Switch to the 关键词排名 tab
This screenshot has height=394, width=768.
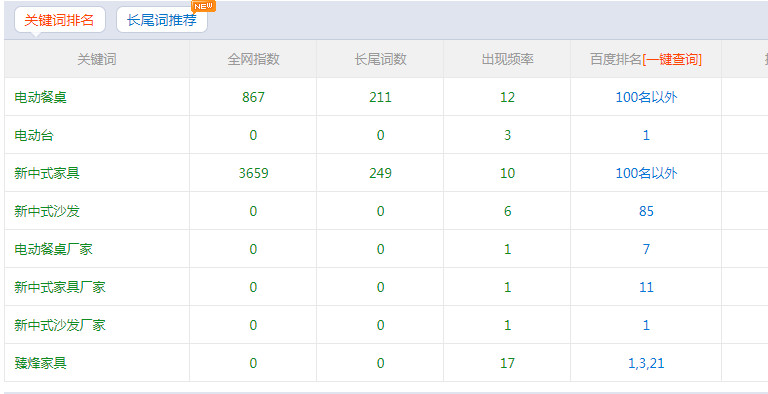pyautogui.click(x=59, y=20)
